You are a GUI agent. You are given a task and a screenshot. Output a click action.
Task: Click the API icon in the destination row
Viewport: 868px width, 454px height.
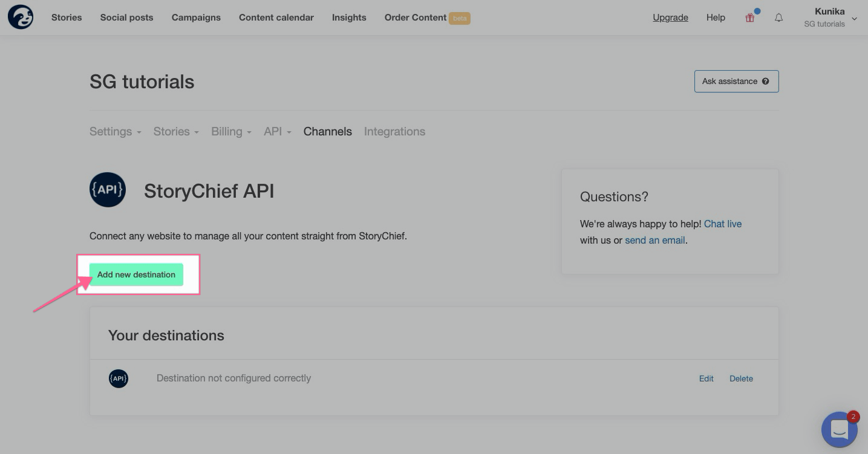click(x=119, y=378)
